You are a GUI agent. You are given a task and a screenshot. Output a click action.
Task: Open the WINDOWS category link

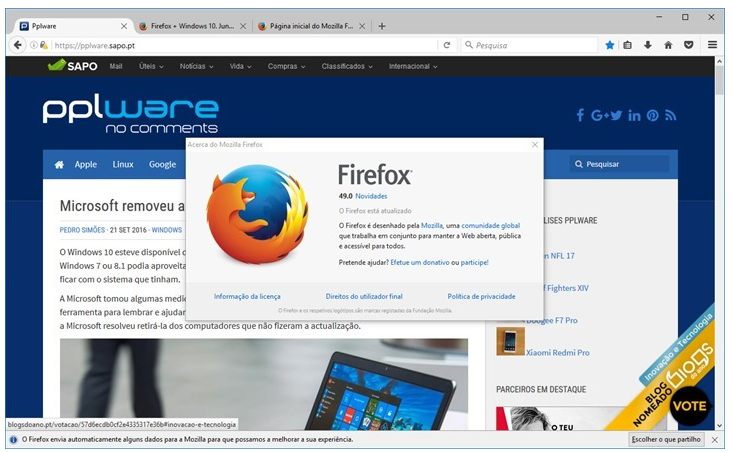coord(166,230)
